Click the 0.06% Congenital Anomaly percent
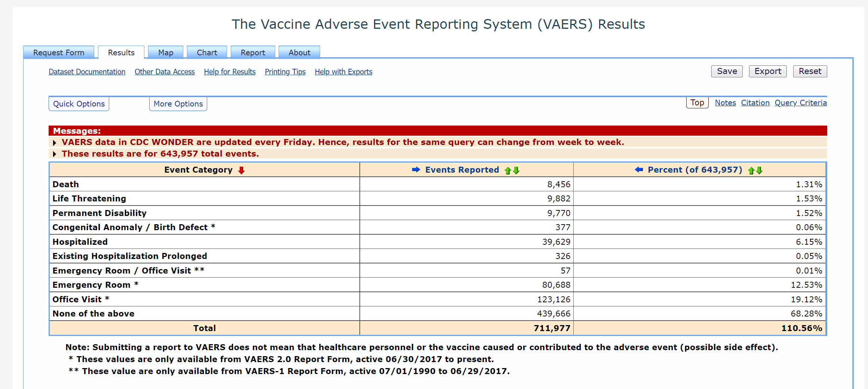Image resolution: width=868 pixels, height=389 pixels. [x=809, y=227]
